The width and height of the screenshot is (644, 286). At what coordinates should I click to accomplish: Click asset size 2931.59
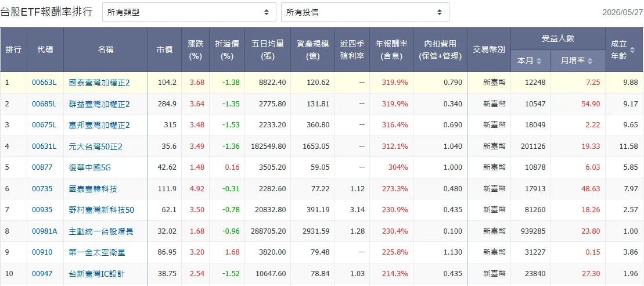click(315, 231)
